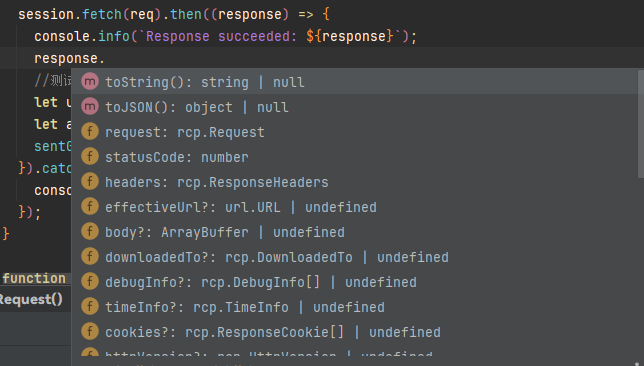Choose headers: rcp.ResponseHeaders suggestion

pos(355,182)
